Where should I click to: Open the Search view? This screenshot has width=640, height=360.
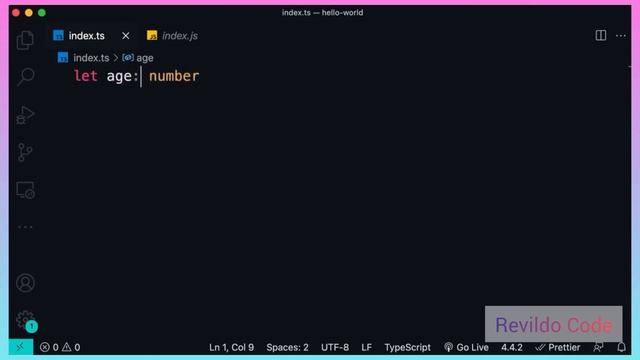click(25, 77)
